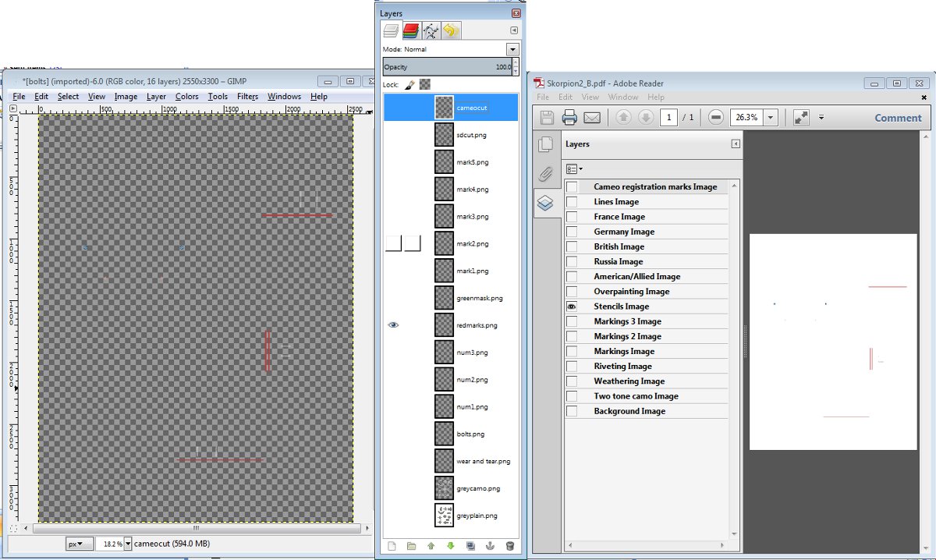Viewport: 936px width, 560px height.
Task: Click the Print icon in Adobe Reader
Action: coord(569,118)
